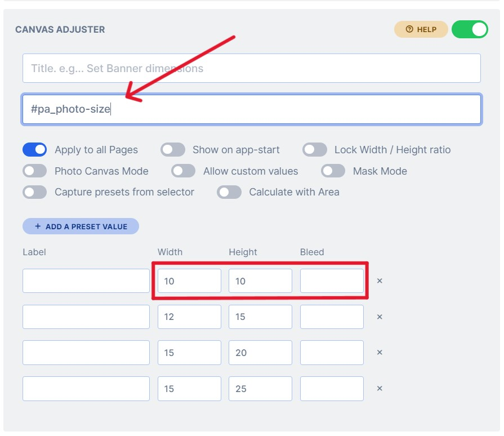Click the Label field of 15x25 row

[x=86, y=389]
